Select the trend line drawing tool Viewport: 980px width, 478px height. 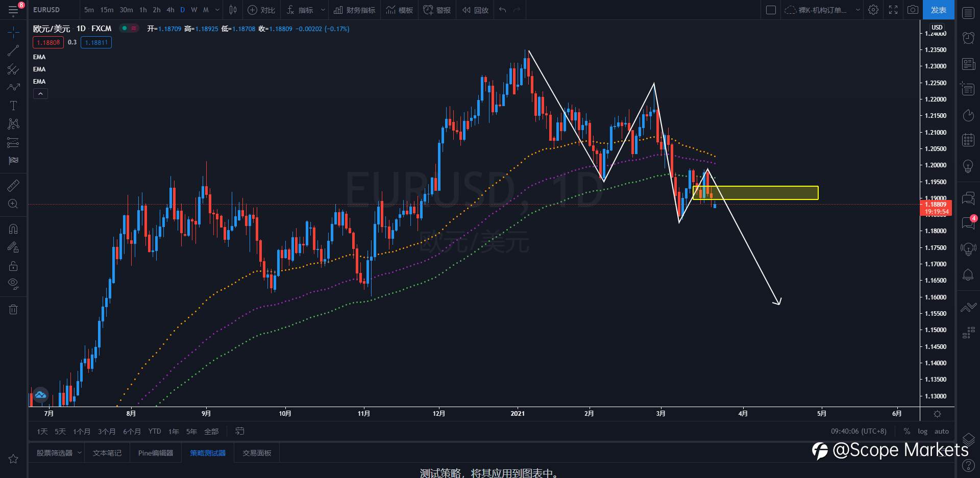coord(13,51)
